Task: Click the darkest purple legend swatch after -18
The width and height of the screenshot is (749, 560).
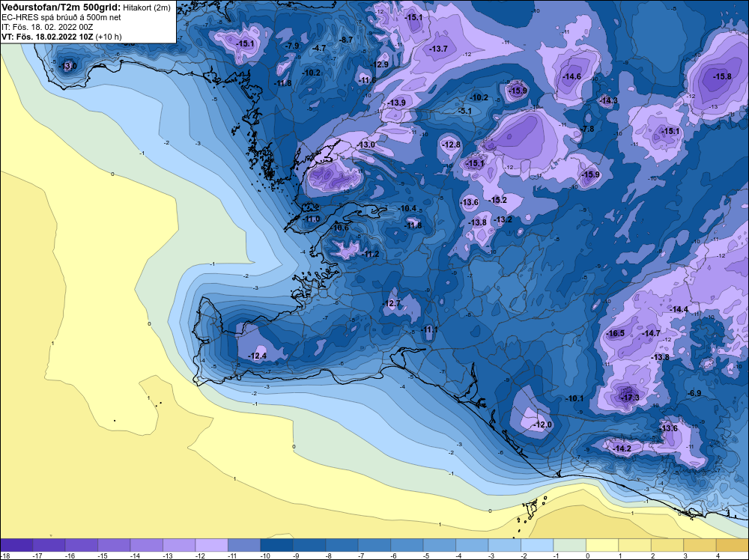Action: click(x=16, y=545)
